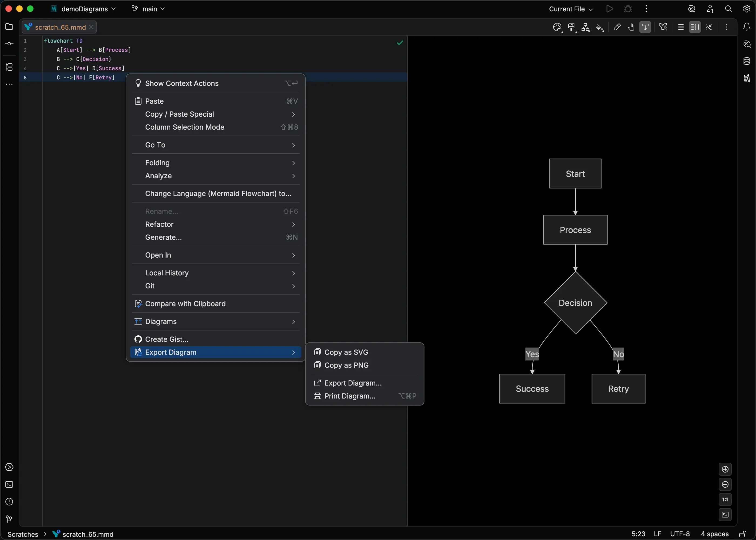This screenshot has height=540, width=756.
Task: Switch to preview-only image view
Action: point(709,27)
